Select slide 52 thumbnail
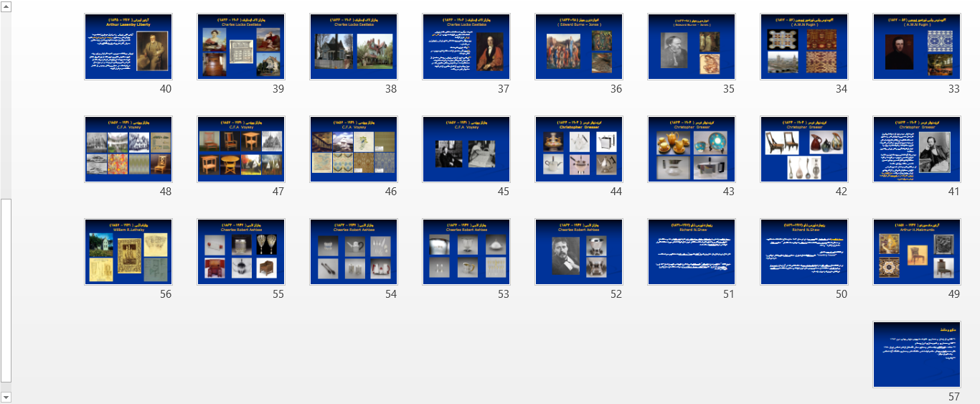Image resolution: width=980 pixels, height=404 pixels. (x=578, y=252)
